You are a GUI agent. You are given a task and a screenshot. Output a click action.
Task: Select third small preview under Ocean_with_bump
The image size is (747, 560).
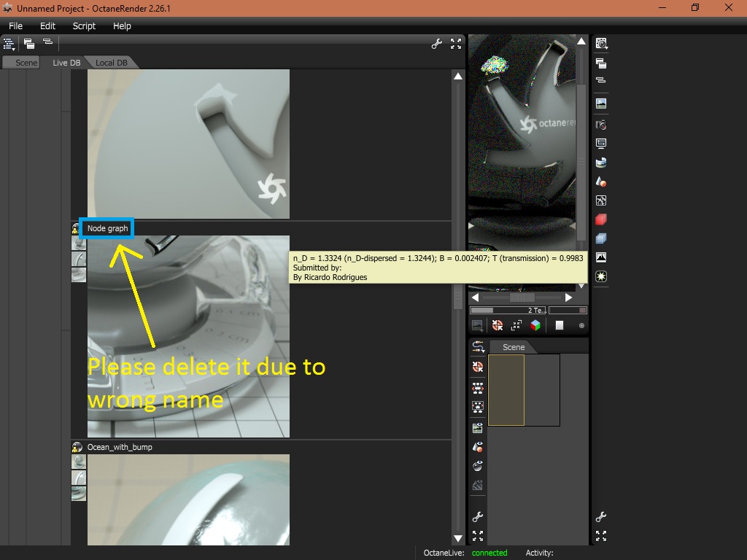coord(79,494)
